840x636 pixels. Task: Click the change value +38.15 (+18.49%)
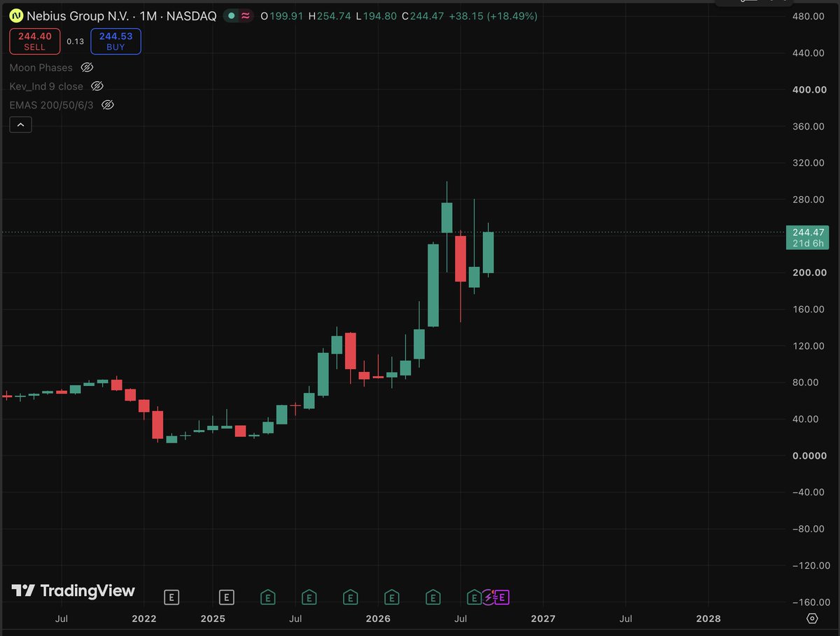[493, 15]
